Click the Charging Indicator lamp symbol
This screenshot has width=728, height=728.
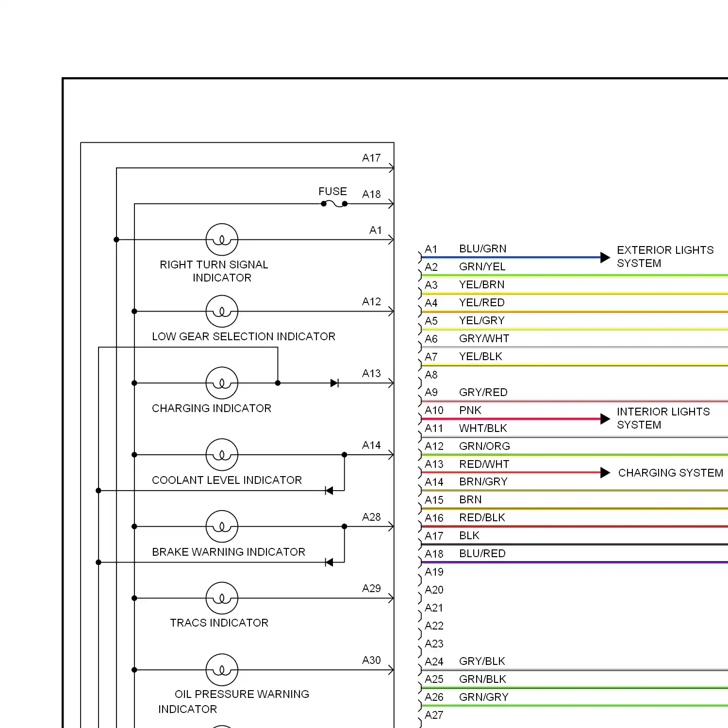[x=222, y=383]
